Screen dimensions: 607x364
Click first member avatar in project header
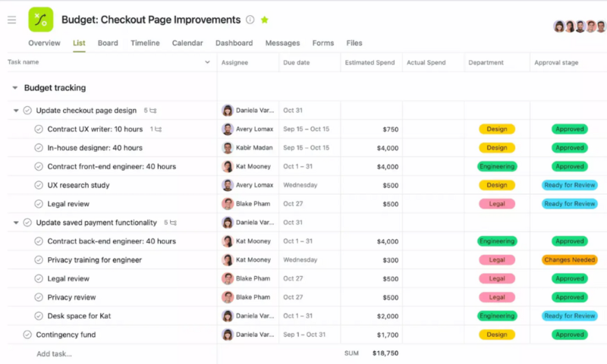(558, 27)
